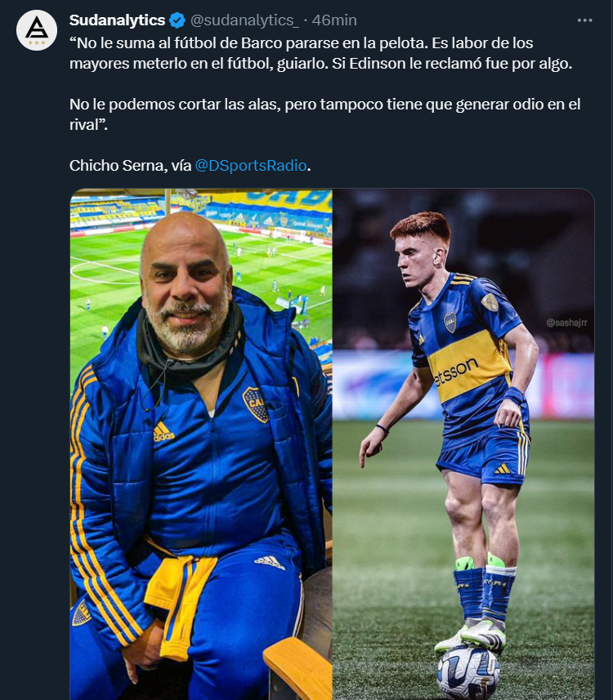Open the @DSportsRadio mention
Image resolution: width=613 pixels, height=700 pixels.
pyautogui.click(x=251, y=165)
